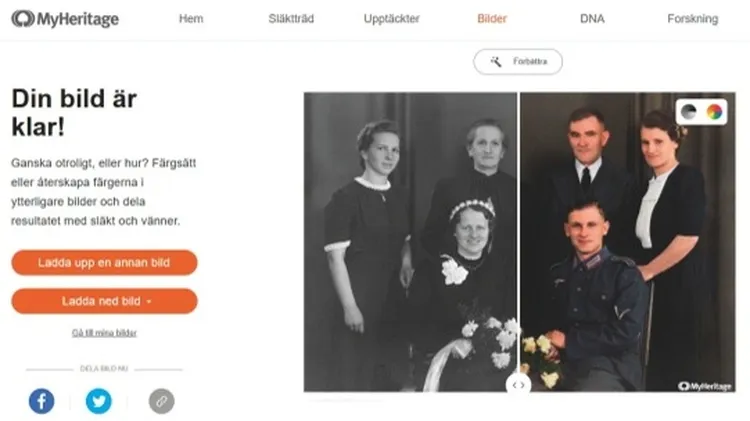Viewport: 750px width, 421px height.
Task: Expand the Ladda ned bild download options
Action: (104, 301)
